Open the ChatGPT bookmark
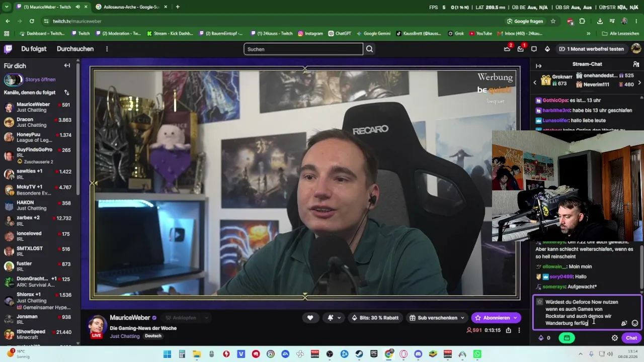 coord(340,34)
